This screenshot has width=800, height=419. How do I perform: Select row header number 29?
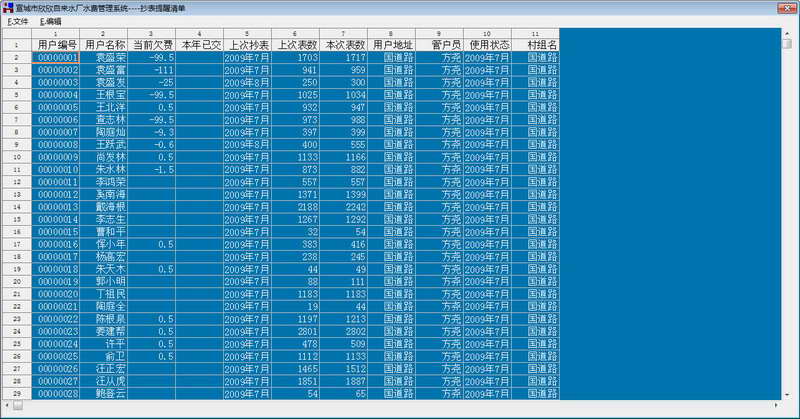(17, 393)
